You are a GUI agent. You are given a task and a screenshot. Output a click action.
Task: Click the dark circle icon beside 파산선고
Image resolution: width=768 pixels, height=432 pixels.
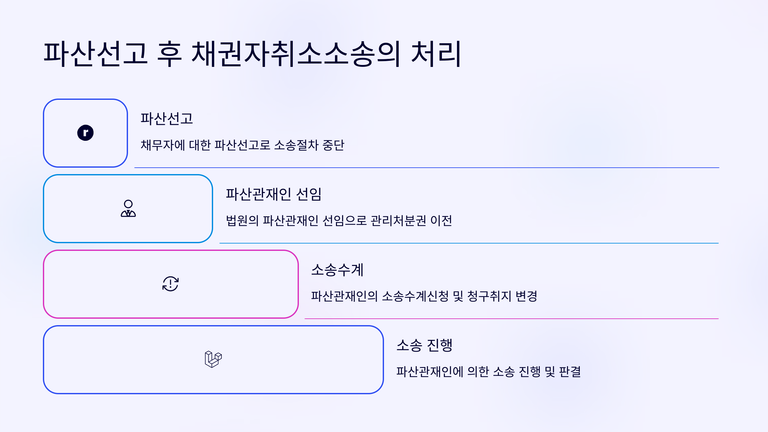pyautogui.click(x=85, y=133)
